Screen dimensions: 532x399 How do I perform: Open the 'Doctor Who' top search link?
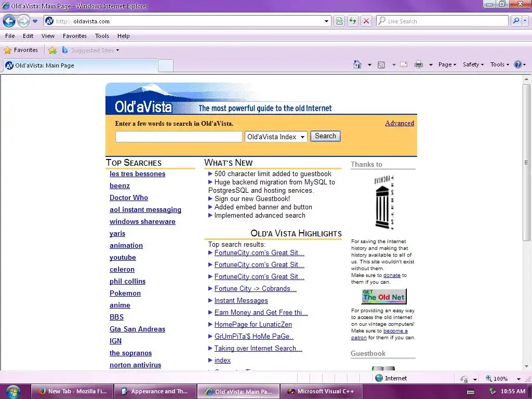tap(129, 197)
